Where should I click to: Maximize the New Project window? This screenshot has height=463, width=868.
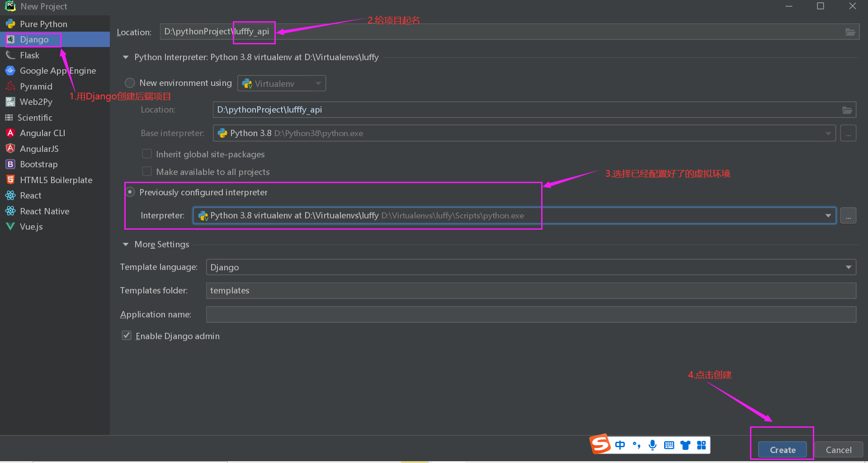[x=821, y=6]
